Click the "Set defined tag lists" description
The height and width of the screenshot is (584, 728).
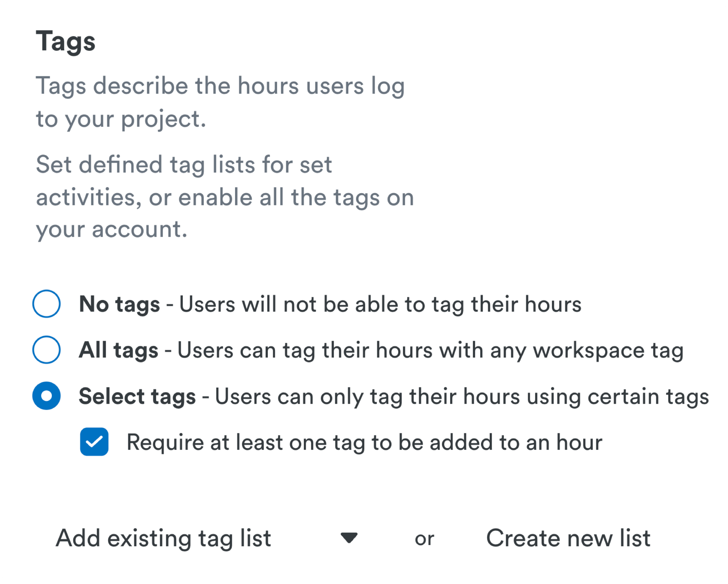pyautogui.click(x=225, y=197)
